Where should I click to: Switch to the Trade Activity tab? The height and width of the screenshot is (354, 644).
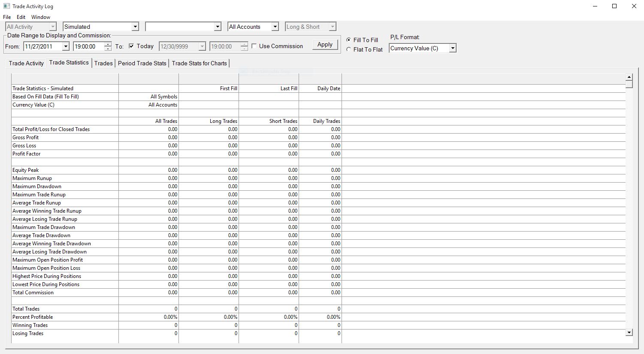click(26, 63)
